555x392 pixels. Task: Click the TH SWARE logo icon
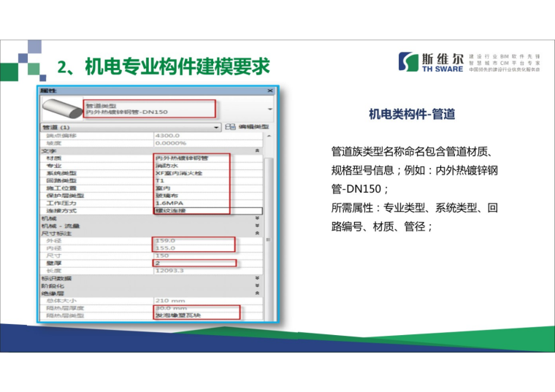point(408,63)
